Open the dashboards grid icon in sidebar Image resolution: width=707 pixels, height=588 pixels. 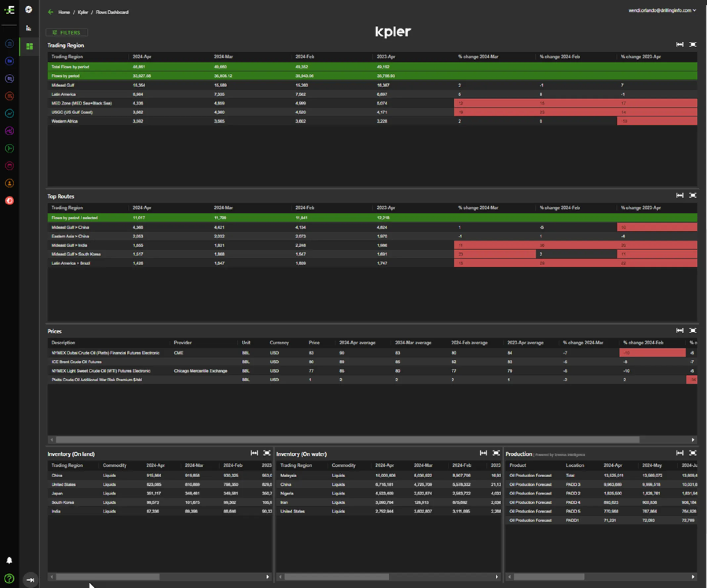click(x=29, y=46)
